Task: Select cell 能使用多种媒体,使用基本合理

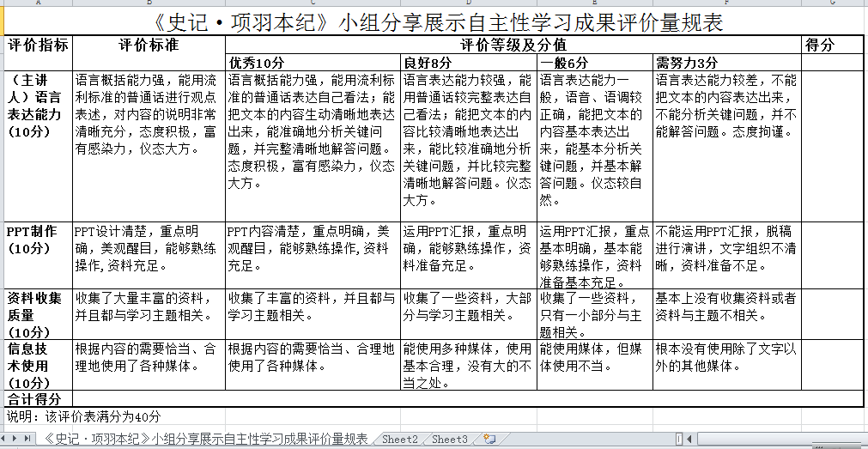Action: [468, 365]
